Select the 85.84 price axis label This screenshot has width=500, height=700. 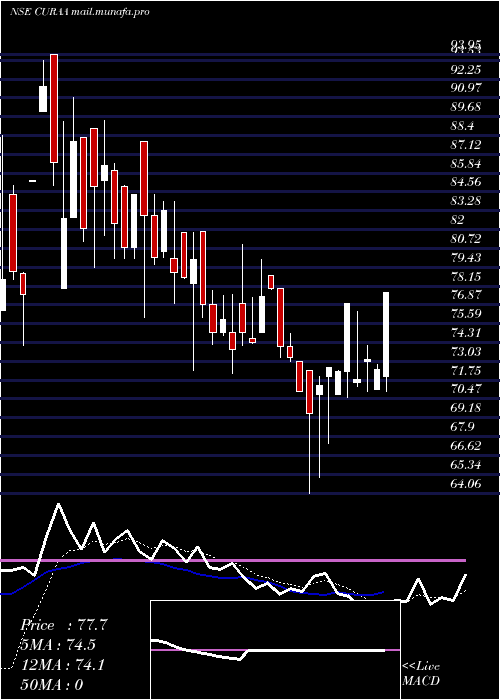466,164
